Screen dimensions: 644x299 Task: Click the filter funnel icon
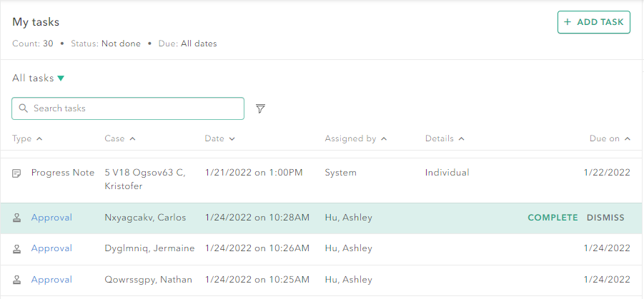point(261,108)
